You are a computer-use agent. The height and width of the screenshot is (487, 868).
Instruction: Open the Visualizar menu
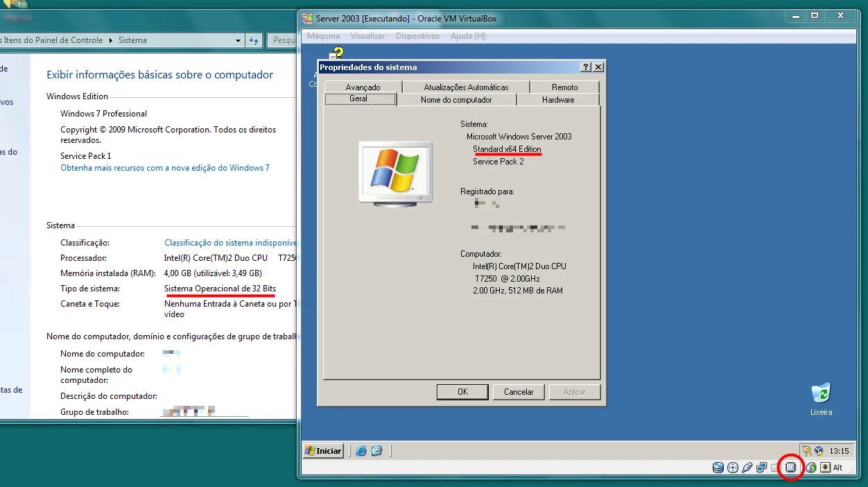[x=367, y=36]
